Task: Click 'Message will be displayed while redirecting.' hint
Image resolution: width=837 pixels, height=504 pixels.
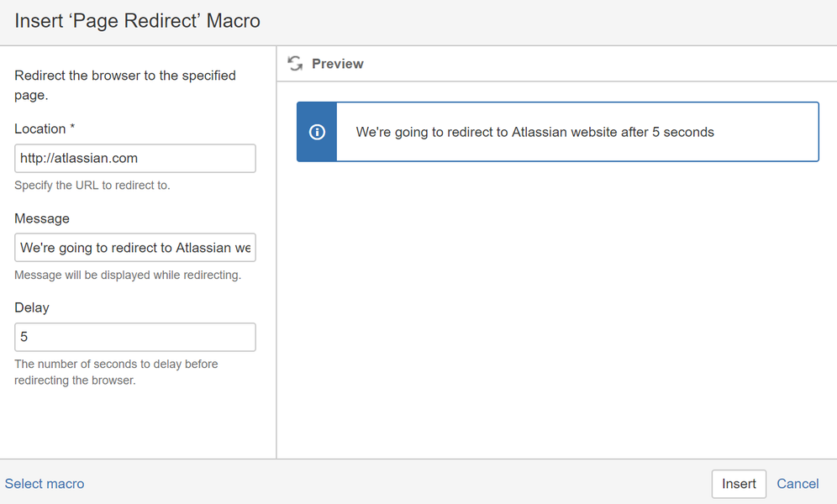Action: click(128, 275)
